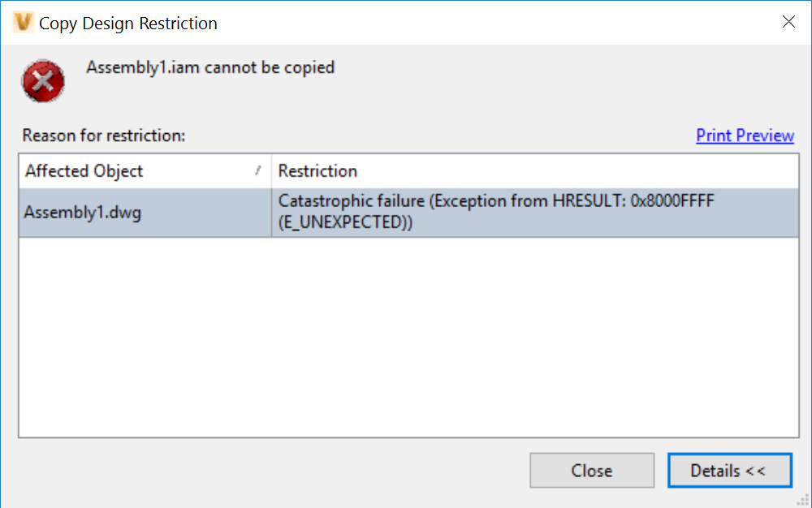Image resolution: width=812 pixels, height=508 pixels.
Task: Click the 'Assembly1.iam cannot be copied' message
Action: [x=210, y=67]
